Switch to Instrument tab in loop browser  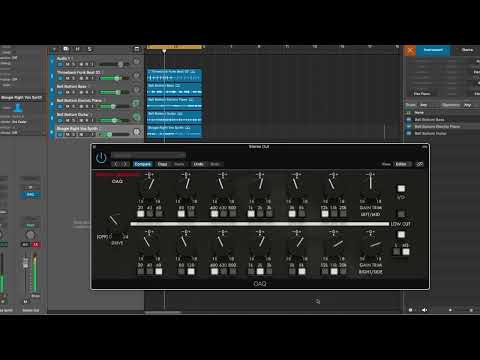tap(433, 50)
